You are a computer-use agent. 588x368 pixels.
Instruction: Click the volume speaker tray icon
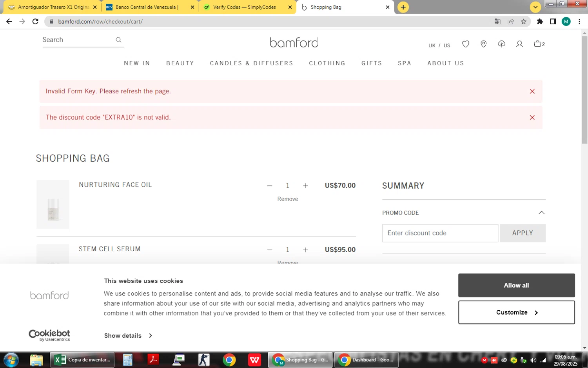(533, 360)
